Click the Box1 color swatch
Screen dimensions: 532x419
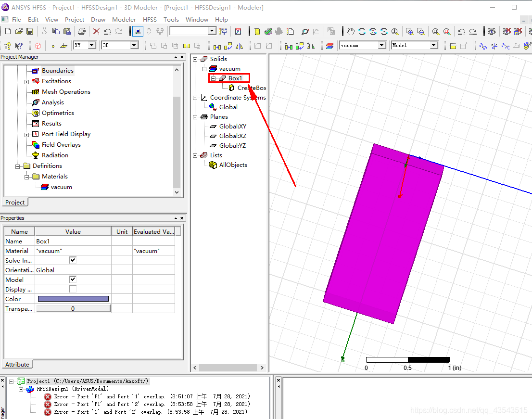pyautogui.click(x=73, y=299)
